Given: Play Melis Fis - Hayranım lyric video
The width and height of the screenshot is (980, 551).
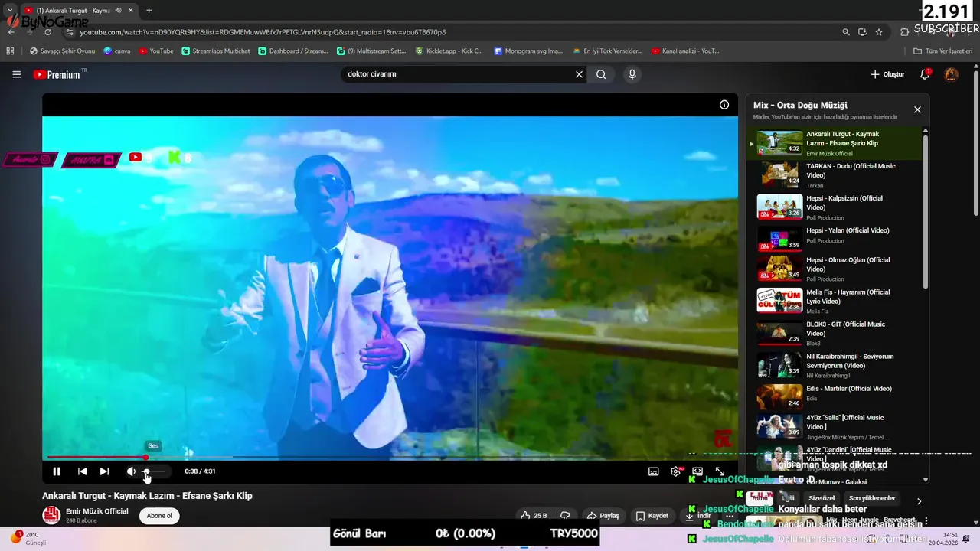Looking at the screenshot, I should coord(835,302).
